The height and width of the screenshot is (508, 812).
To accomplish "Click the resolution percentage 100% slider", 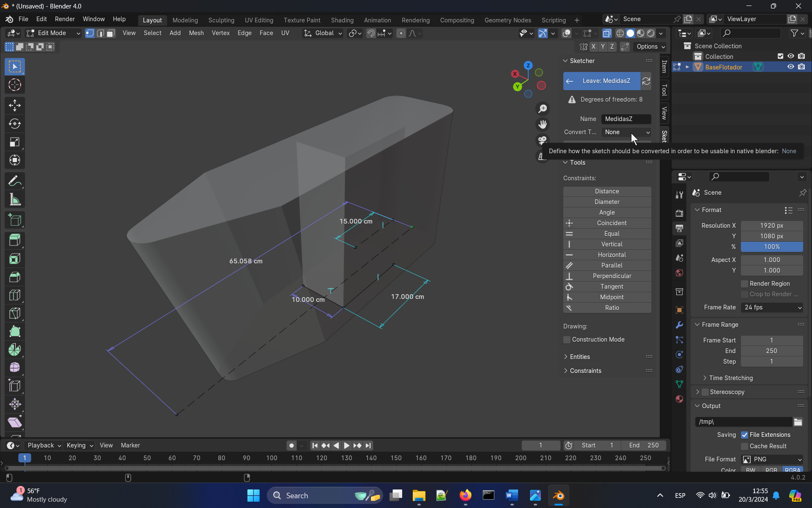I will 771,247.
